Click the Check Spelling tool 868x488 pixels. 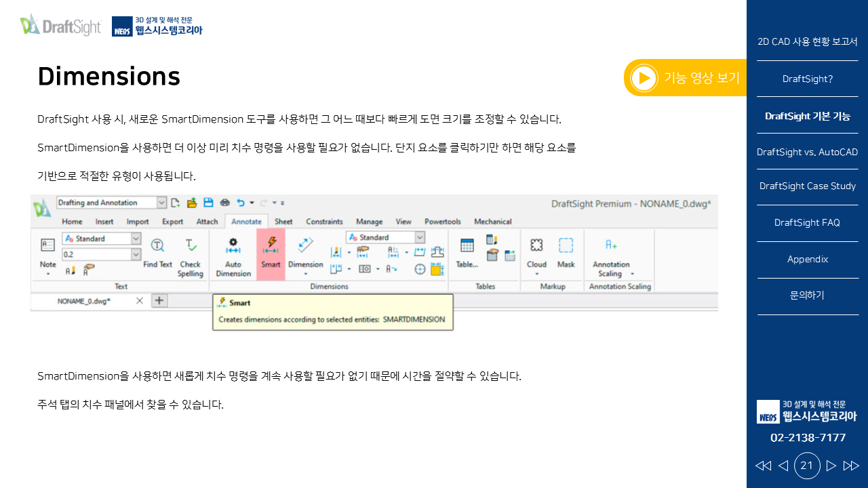[191, 258]
